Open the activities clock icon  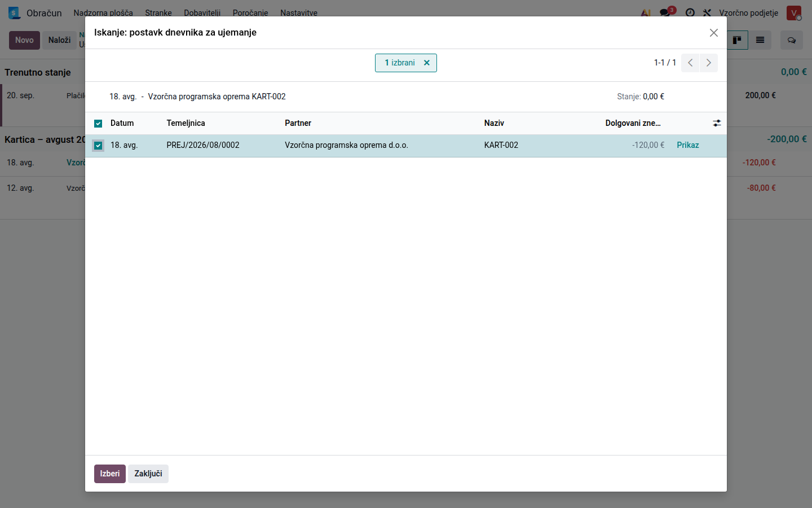point(690,12)
